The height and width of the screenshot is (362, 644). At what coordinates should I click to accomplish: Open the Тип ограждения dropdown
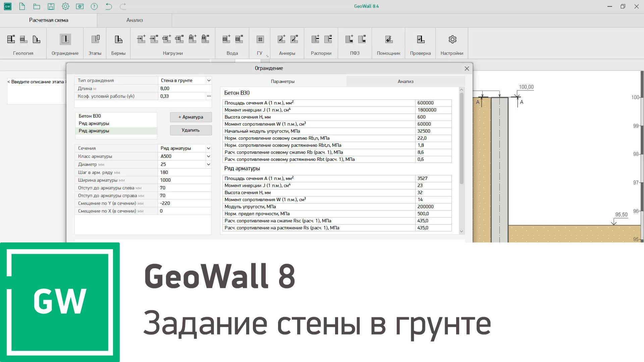pyautogui.click(x=209, y=81)
